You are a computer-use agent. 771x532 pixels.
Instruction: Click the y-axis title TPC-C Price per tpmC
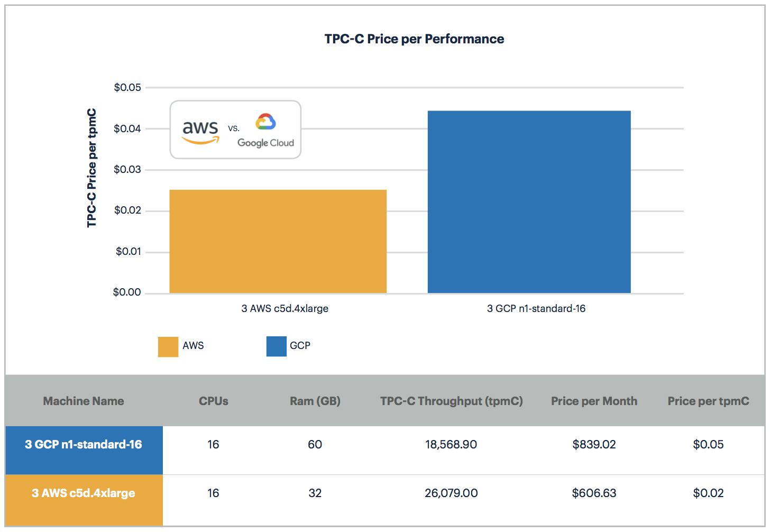pos(92,168)
